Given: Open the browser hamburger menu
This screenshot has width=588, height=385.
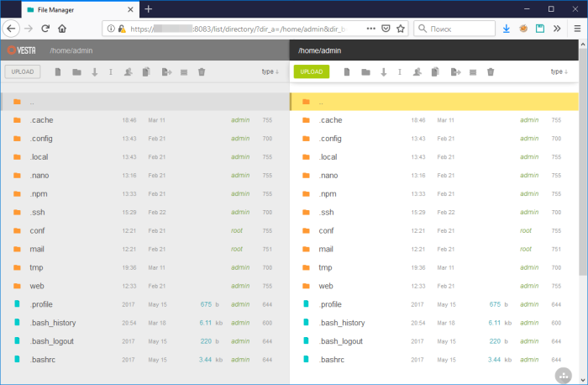Looking at the screenshot, I should (x=577, y=29).
